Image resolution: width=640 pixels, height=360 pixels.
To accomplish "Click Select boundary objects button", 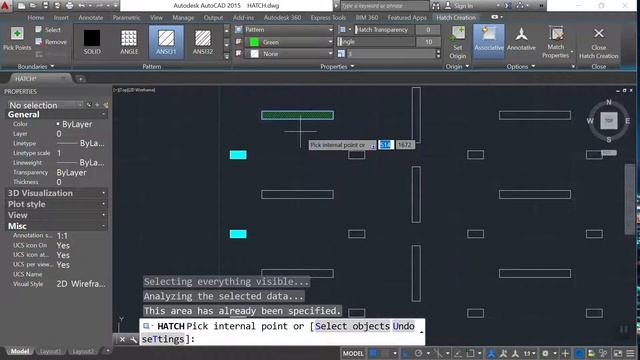I will pyautogui.click(x=48, y=29).
